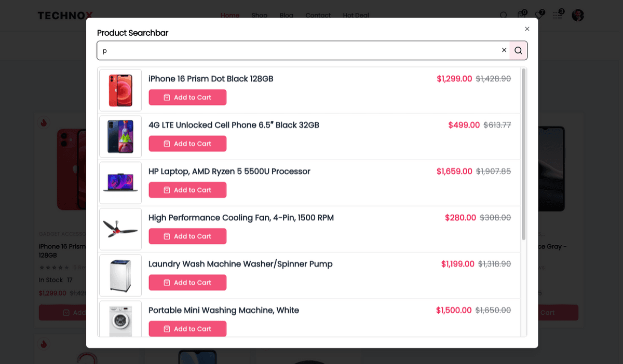The image size is (623, 364).
Task: Add HP Laptop AMD Ryzen 5 to cart
Action: (187, 190)
